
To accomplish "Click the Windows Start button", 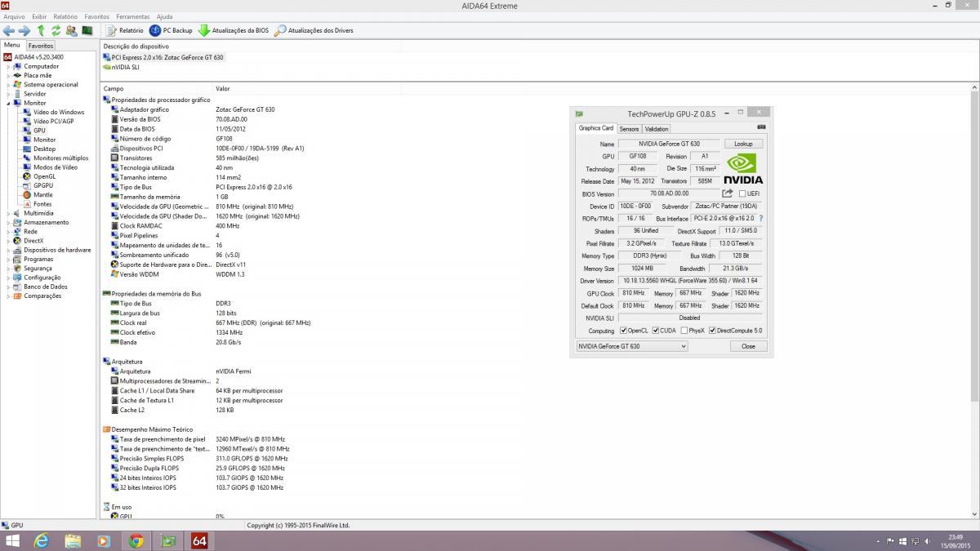I will tap(12, 540).
